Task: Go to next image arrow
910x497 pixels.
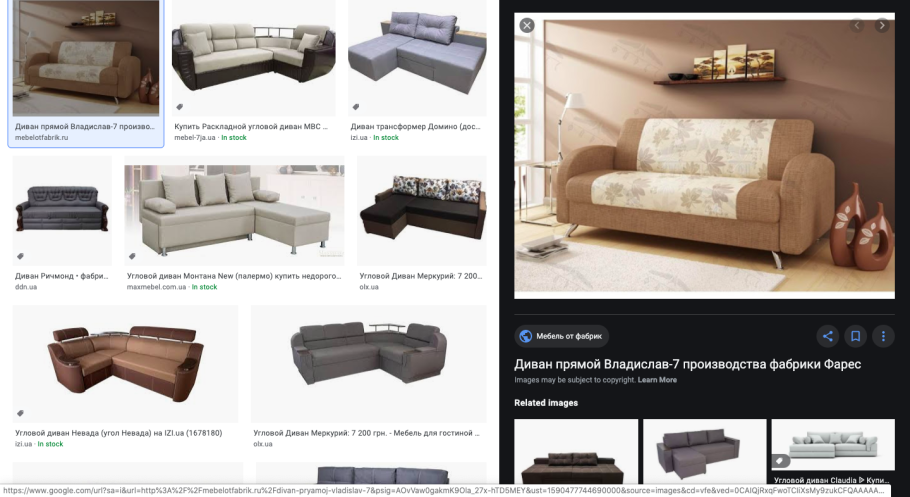Action: pos(882,26)
